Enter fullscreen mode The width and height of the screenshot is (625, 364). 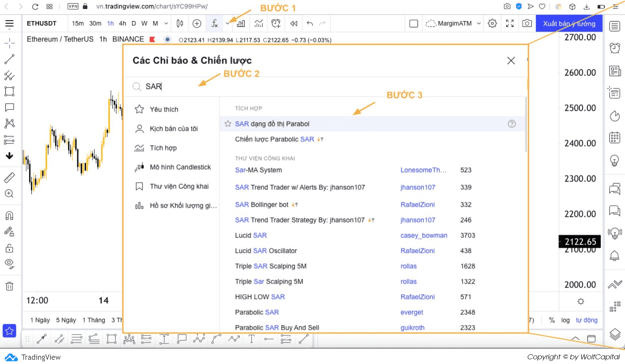(510, 23)
